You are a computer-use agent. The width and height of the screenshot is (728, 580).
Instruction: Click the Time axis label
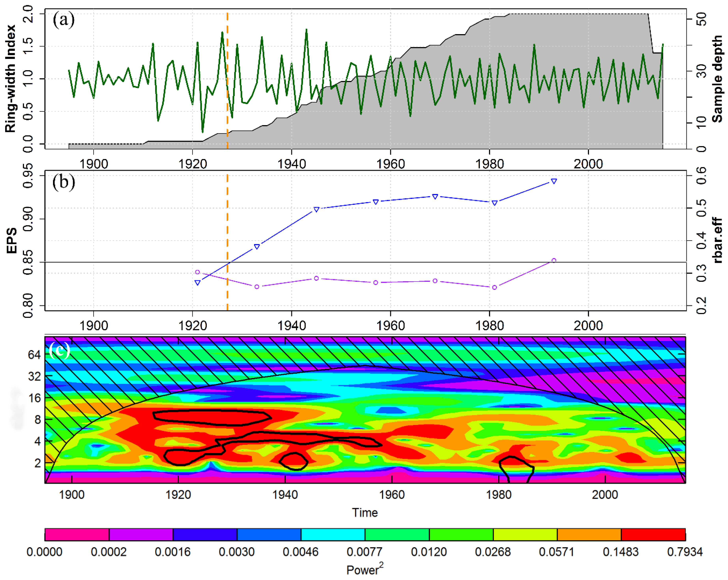pos(365,513)
